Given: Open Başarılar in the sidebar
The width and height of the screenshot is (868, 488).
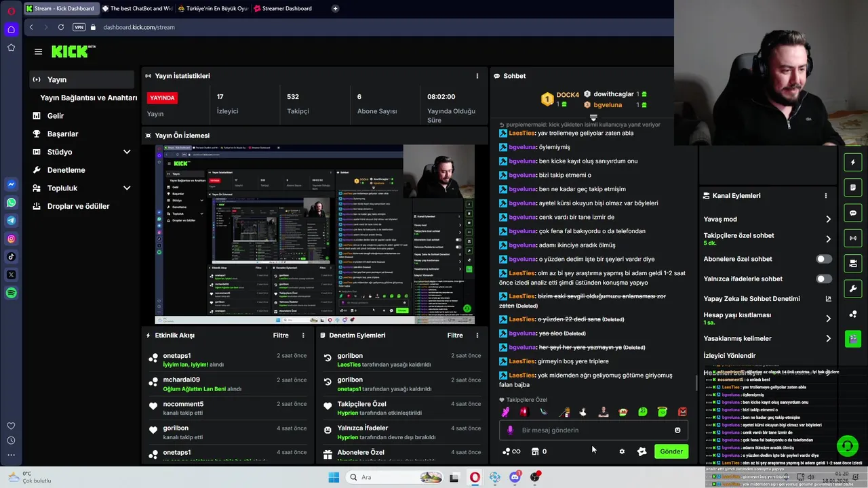Looking at the screenshot, I should [x=62, y=134].
